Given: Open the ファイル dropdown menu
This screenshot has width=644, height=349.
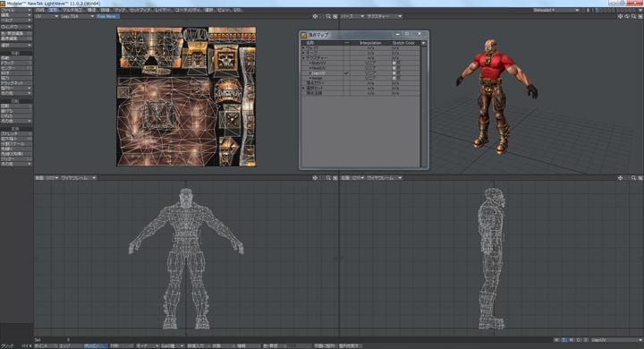Looking at the screenshot, I should point(16,10).
